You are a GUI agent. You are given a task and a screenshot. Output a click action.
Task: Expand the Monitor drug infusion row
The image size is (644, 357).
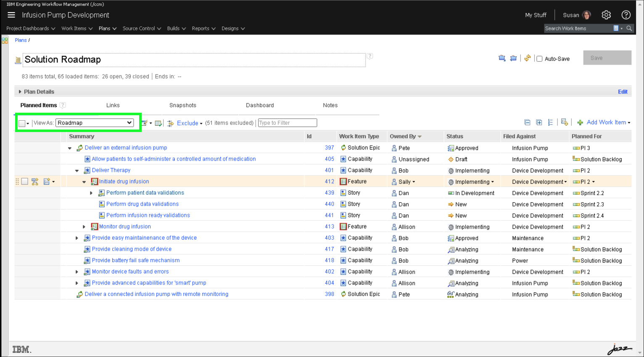point(84,227)
